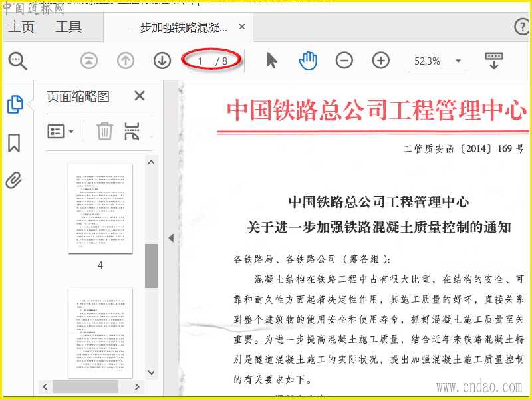This screenshot has width=532, height=399.
Task: Open the attachments paperclip panel
Action: click(14, 180)
